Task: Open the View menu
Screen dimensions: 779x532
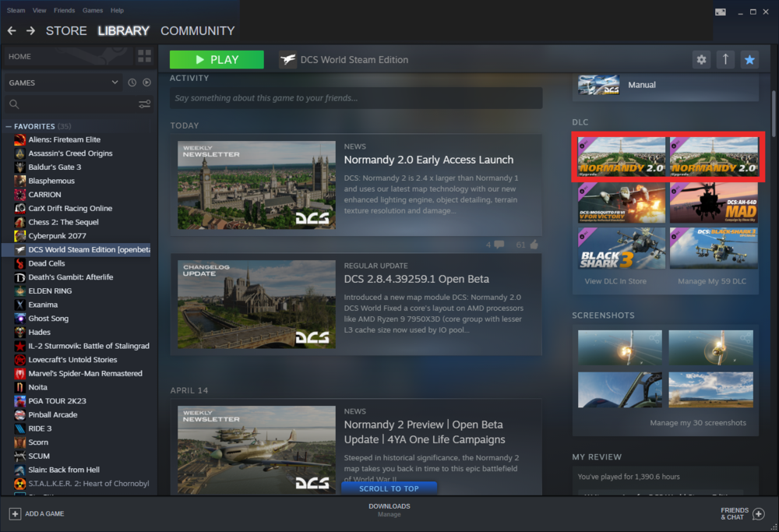Action: (x=39, y=10)
